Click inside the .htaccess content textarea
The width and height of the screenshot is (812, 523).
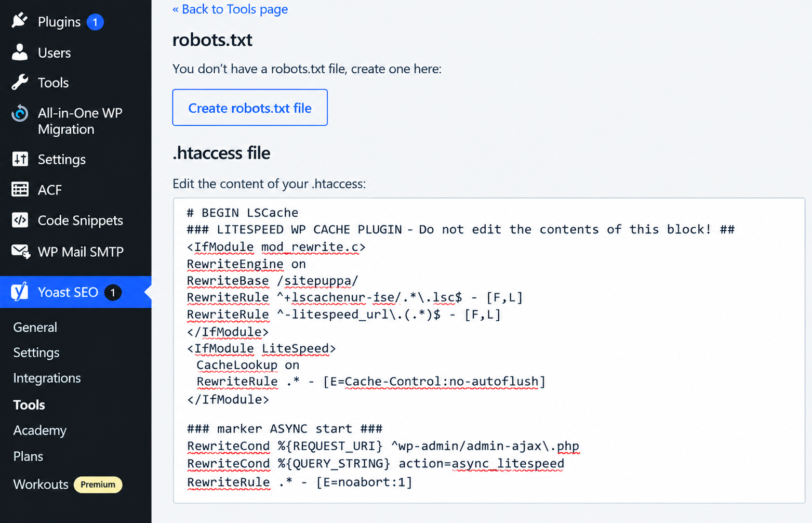[489, 350]
